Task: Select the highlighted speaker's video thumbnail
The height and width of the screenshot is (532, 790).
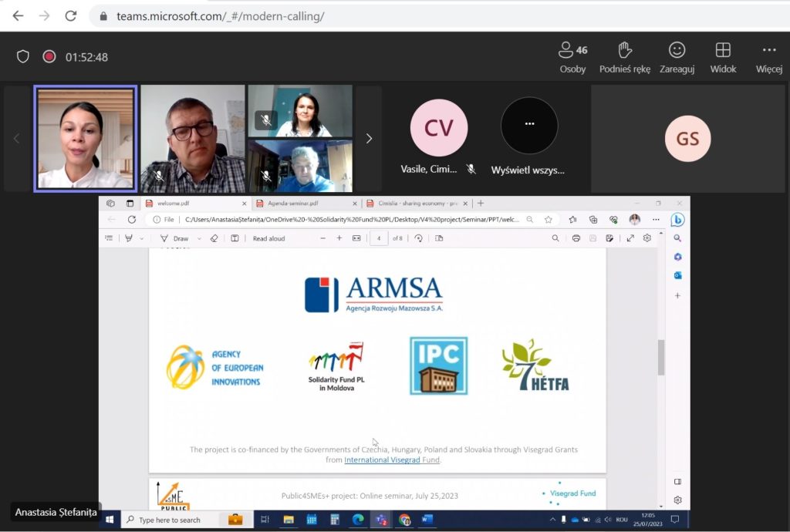Action: (86, 139)
